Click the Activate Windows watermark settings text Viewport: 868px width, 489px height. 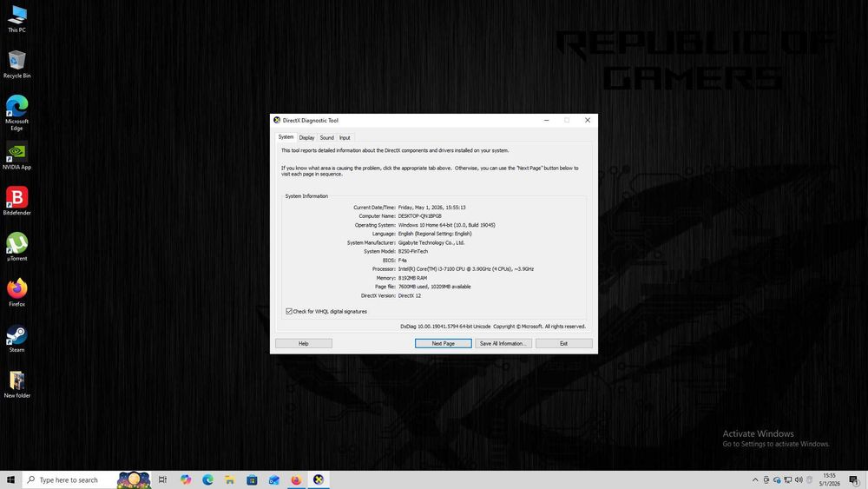775,444
